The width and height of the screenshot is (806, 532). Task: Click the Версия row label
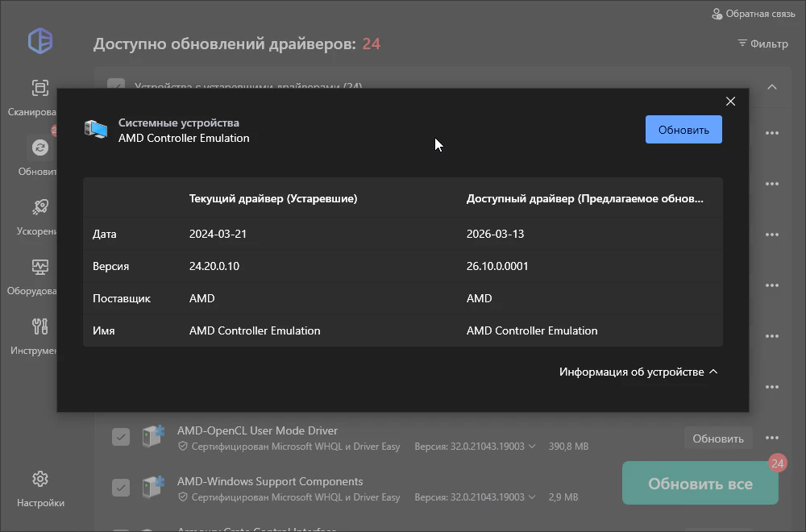(x=111, y=266)
